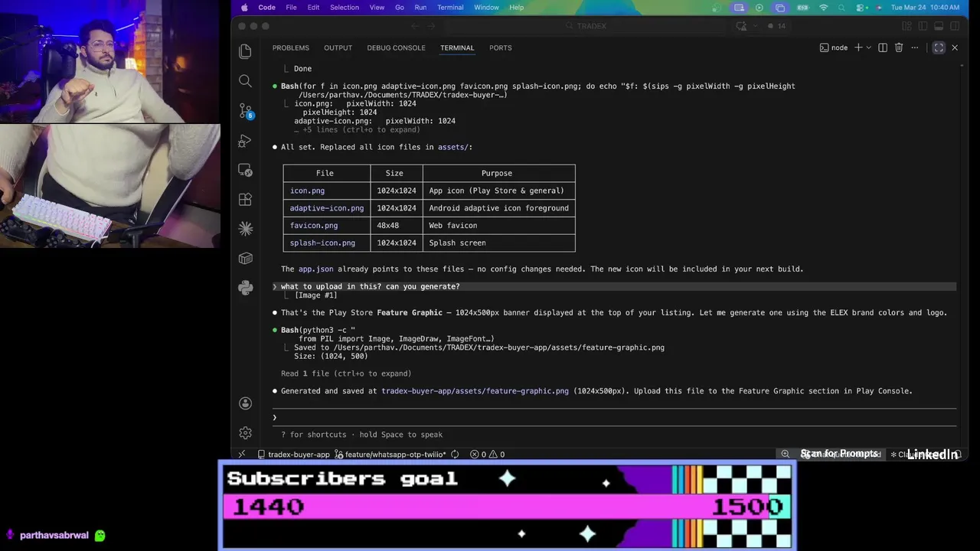
Task: Select the TERMINAL tab
Action: (457, 47)
